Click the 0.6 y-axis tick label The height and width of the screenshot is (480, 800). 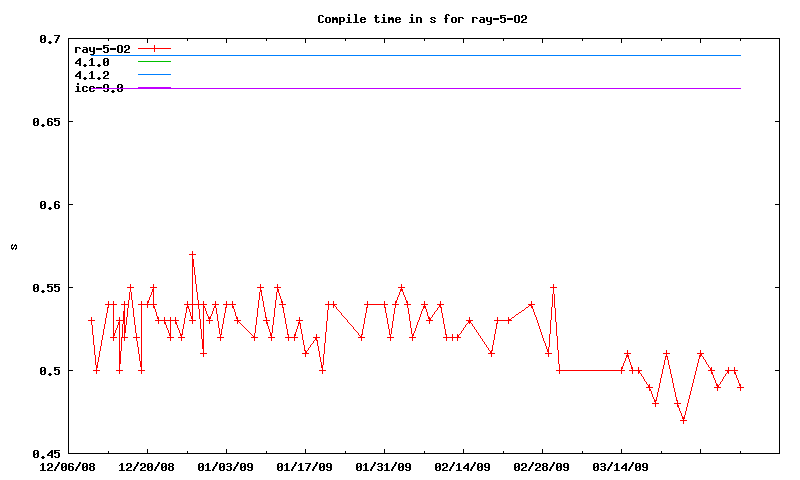pos(49,205)
